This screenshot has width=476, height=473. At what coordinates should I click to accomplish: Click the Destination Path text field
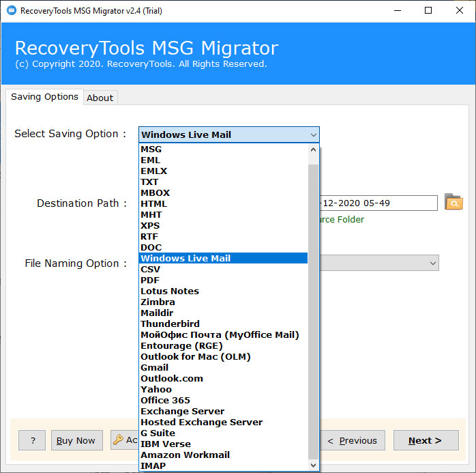pos(378,203)
